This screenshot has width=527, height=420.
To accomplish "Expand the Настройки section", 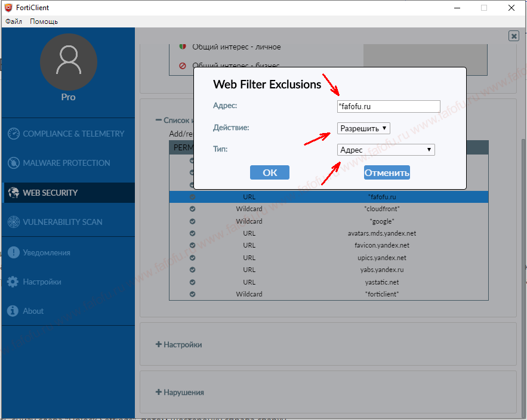I will click(x=179, y=344).
